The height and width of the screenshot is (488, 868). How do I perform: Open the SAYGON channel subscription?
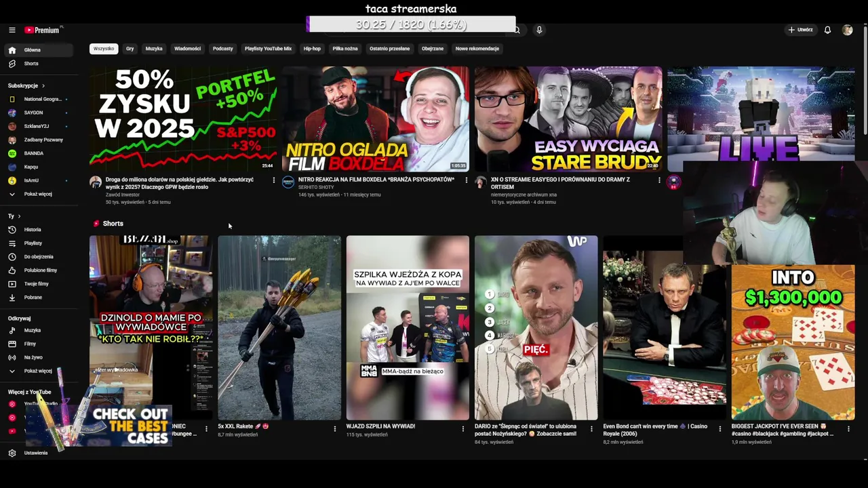pyautogui.click(x=39, y=113)
